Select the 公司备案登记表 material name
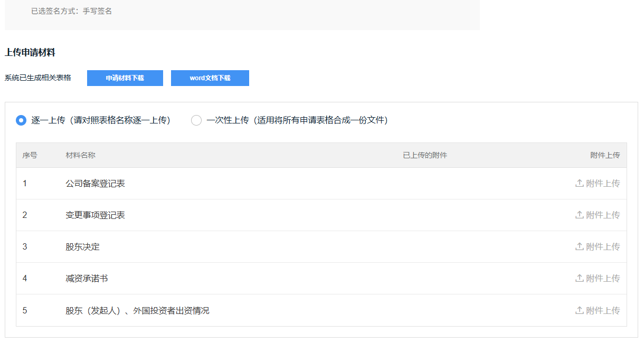The image size is (644, 353). point(95,184)
